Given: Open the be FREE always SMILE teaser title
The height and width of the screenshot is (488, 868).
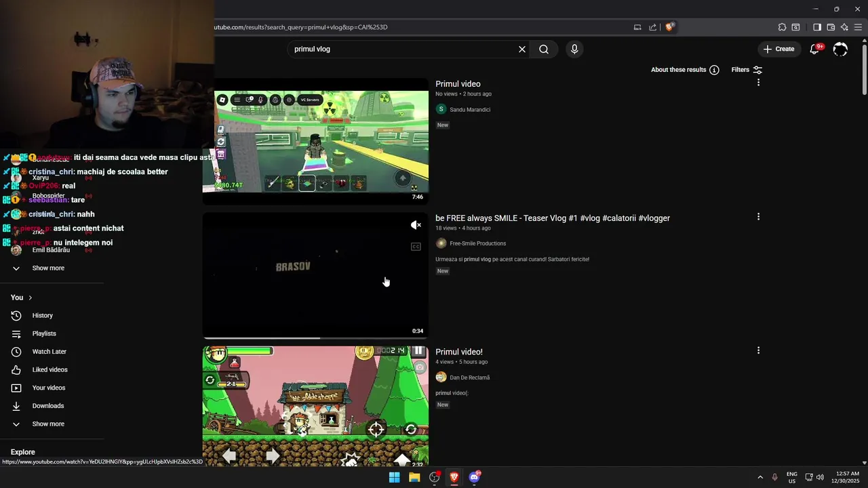Looking at the screenshot, I should click(x=553, y=218).
